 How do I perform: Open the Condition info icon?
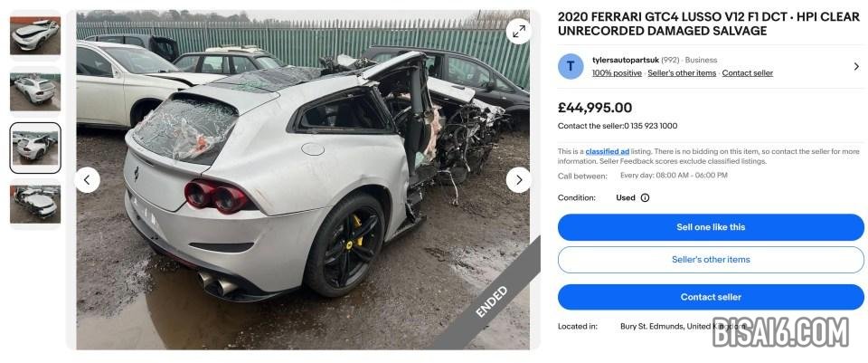(x=645, y=198)
